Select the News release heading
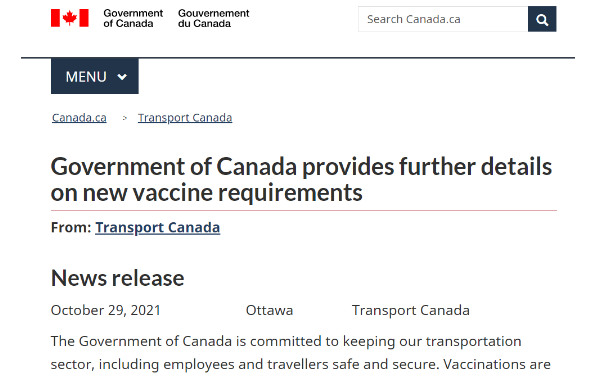The image size is (589, 381). click(x=118, y=278)
